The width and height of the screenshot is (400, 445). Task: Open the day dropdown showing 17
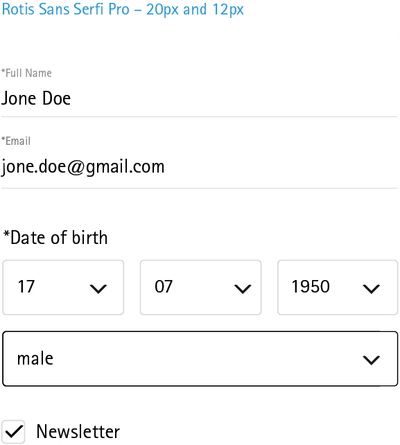tap(63, 287)
